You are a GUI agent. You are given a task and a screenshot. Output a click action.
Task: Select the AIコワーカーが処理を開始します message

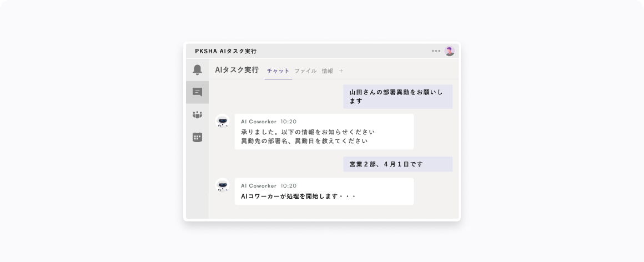point(324,192)
